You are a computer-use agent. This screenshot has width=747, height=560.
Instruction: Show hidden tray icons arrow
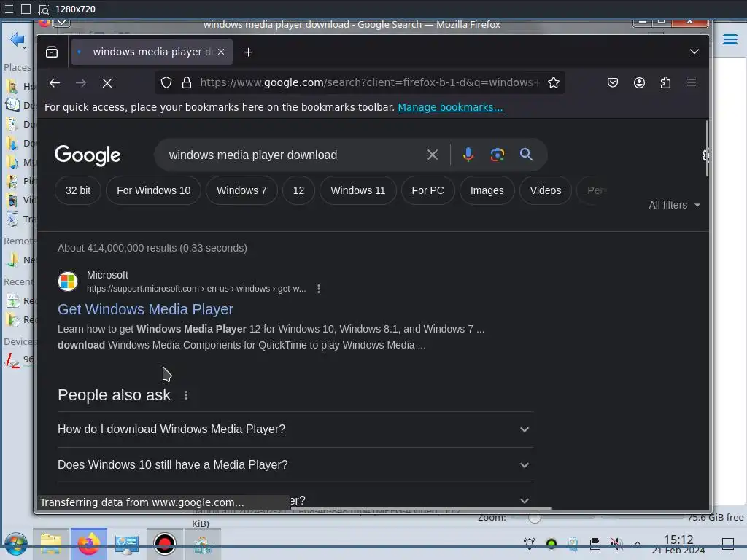[638, 544]
